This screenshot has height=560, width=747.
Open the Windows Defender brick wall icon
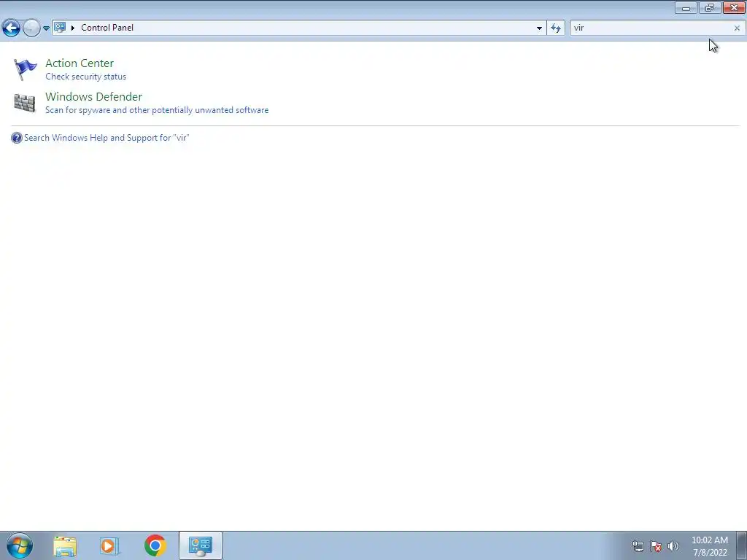pyautogui.click(x=24, y=102)
